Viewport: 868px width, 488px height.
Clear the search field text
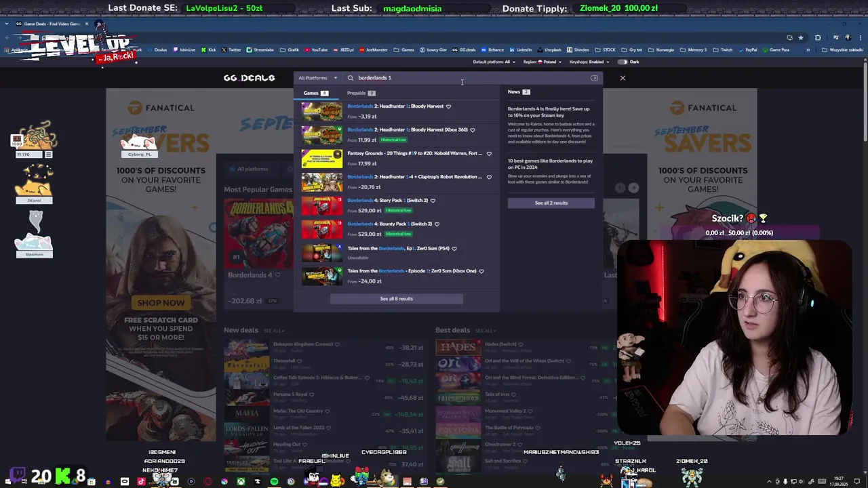tap(594, 78)
